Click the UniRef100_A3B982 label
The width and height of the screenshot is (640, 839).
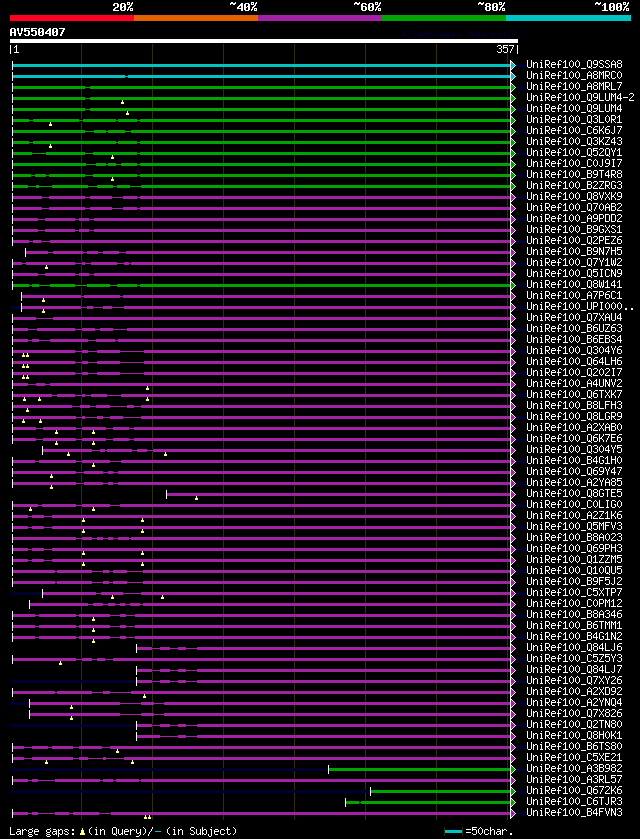click(x=574, y=769)
